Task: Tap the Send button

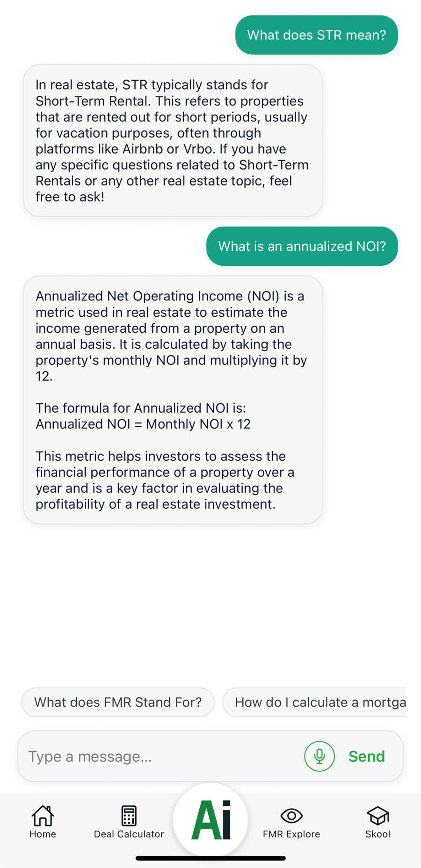Action: tap(366, 756)
